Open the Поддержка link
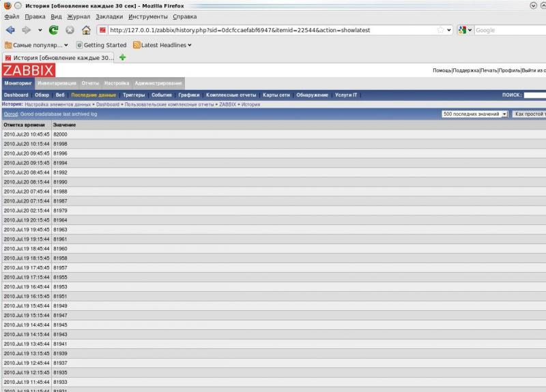 466,71
